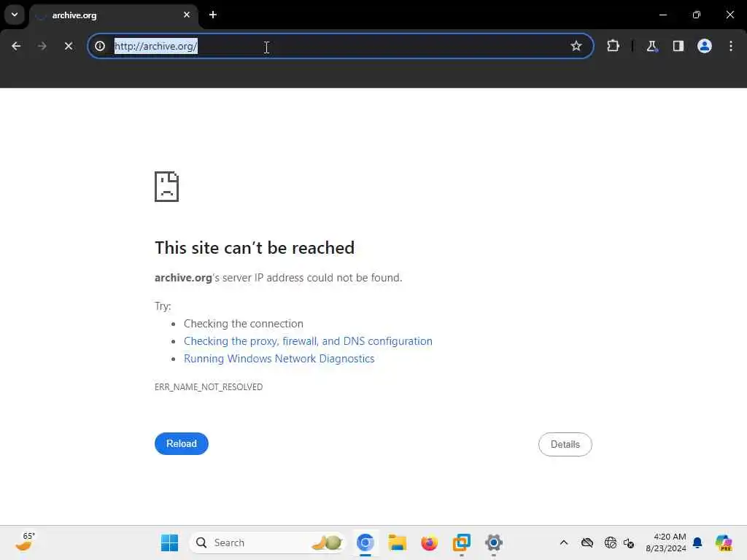Click the Reload button
Viewport: 747px width, 560px height.
tap(182, 443)
